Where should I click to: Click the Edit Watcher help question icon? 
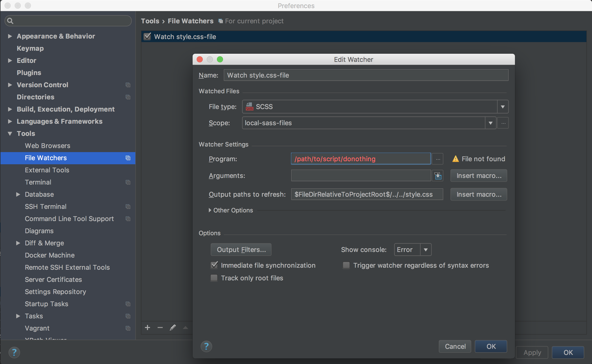[206, 346]
